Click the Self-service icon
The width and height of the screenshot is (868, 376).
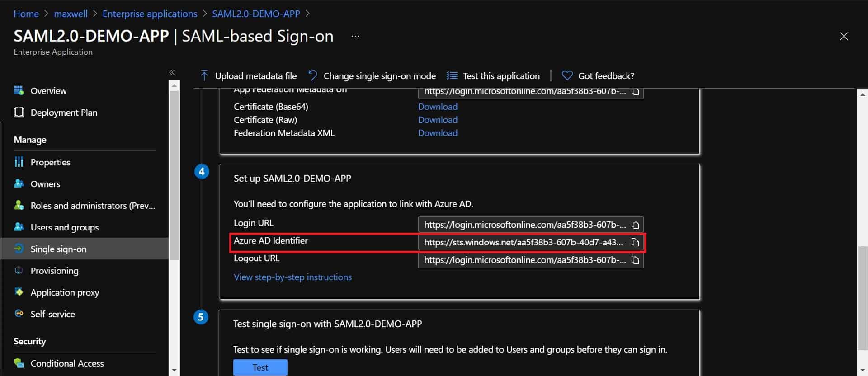pyautogui.click(x=19, y=314)
